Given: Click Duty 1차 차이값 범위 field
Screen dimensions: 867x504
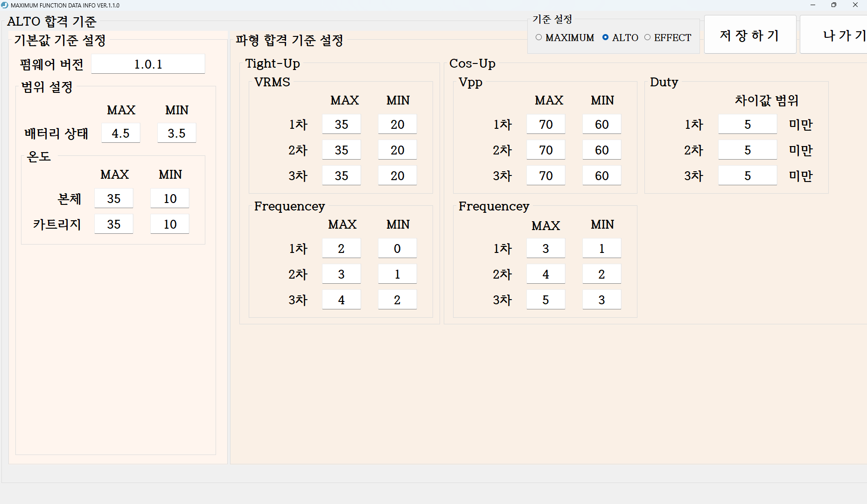Looking at the screenshot, I should point(747,125).
